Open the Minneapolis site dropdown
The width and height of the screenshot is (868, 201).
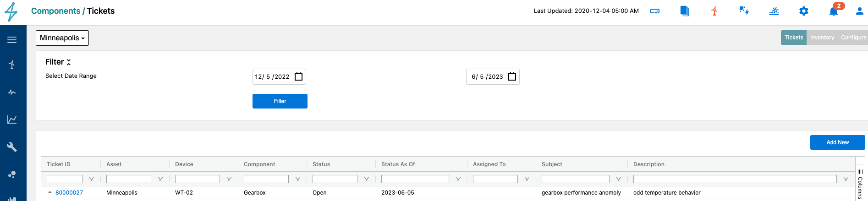(x=62, y=38)
